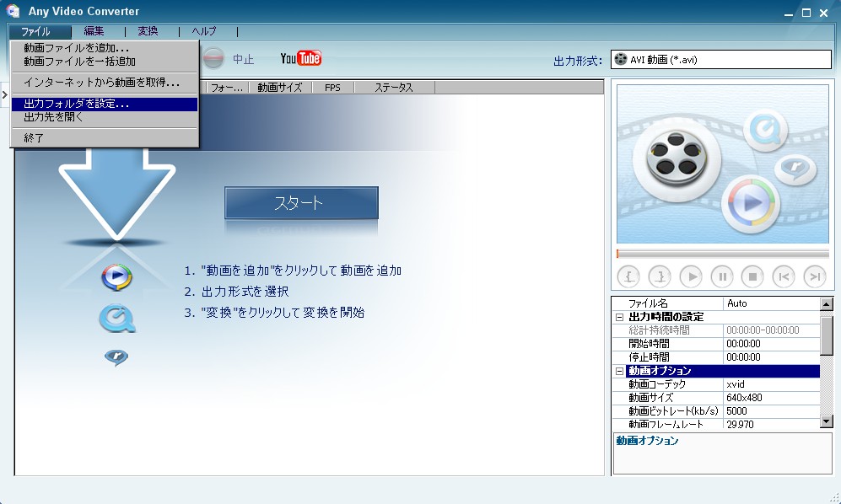
Task: Jump to the next frame
Action: point(815,276)
